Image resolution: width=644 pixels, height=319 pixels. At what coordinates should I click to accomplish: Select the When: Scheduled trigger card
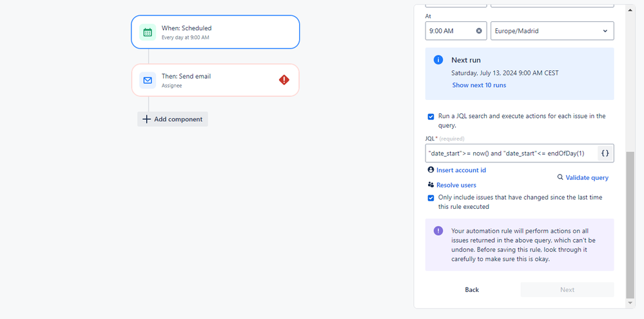215,32
